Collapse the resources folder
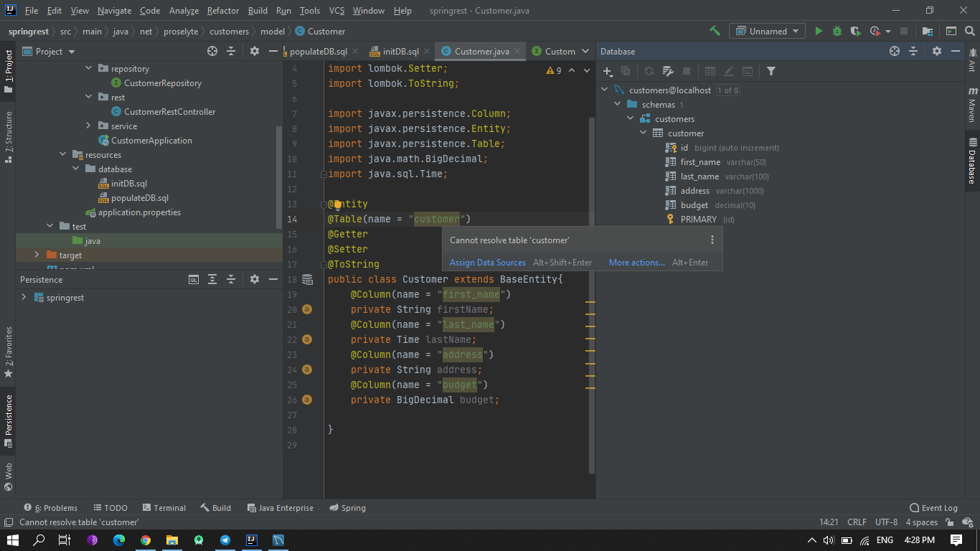This screenshot has height=551, width=980. point(63,154)
